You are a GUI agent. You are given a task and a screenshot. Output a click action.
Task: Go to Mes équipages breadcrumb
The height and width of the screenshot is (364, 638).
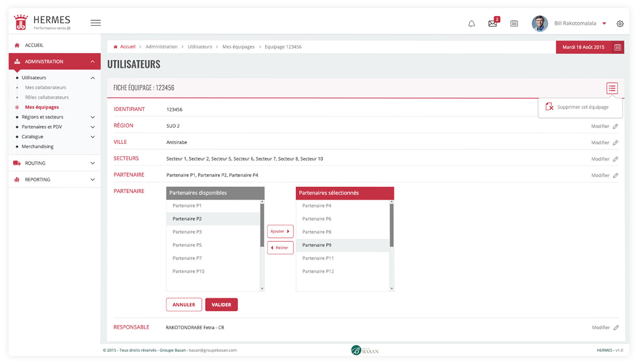(239, 47)
